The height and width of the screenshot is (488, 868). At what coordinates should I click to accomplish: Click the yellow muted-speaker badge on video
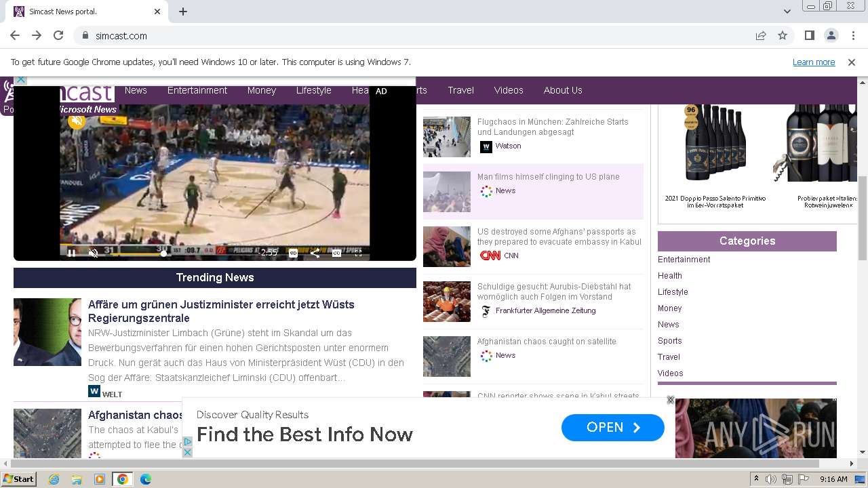[x=77, y=121]
